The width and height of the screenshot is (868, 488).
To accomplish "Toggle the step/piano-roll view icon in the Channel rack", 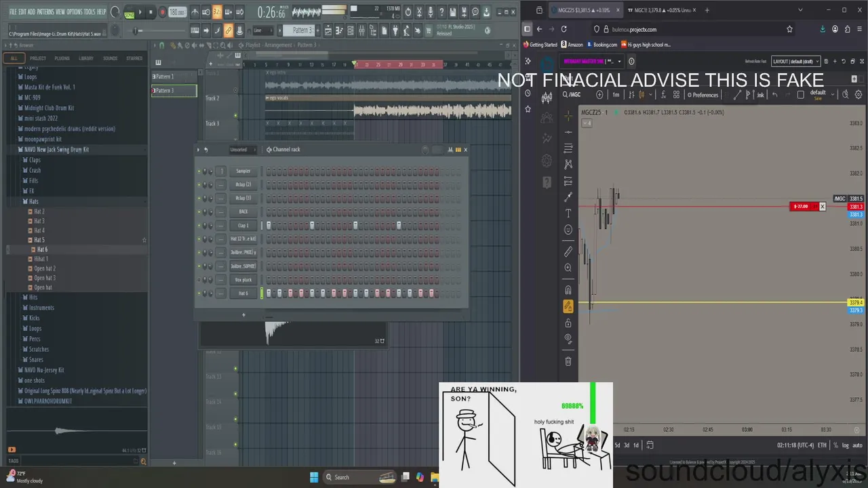I will (x=458, y=150).
